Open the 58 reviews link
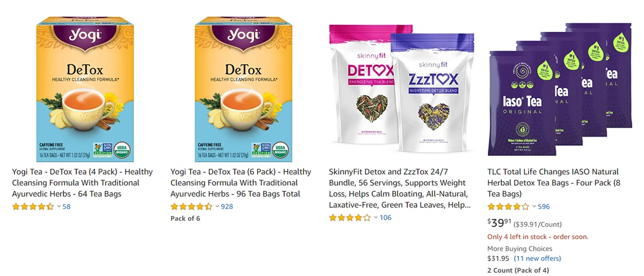 point(67,206)
